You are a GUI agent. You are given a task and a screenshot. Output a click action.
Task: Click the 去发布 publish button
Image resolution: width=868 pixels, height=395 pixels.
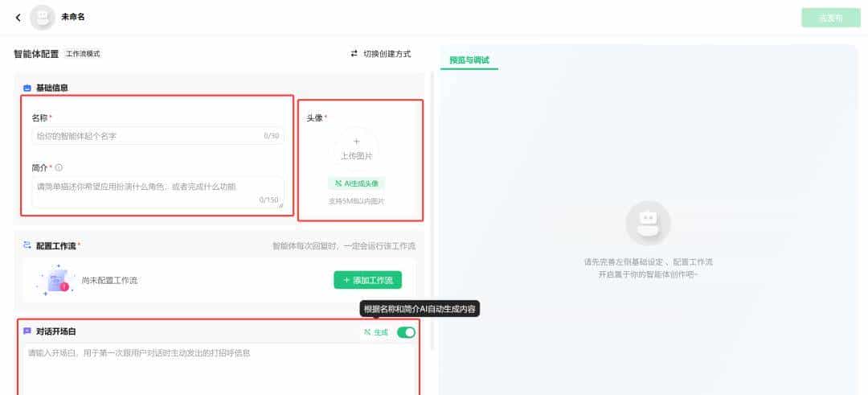coord(830,18)
